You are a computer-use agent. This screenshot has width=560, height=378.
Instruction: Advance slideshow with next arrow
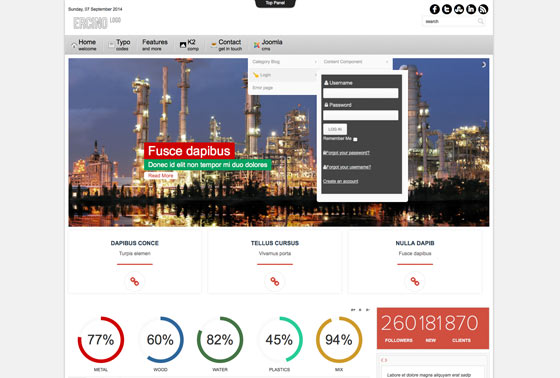click(484, 65)
